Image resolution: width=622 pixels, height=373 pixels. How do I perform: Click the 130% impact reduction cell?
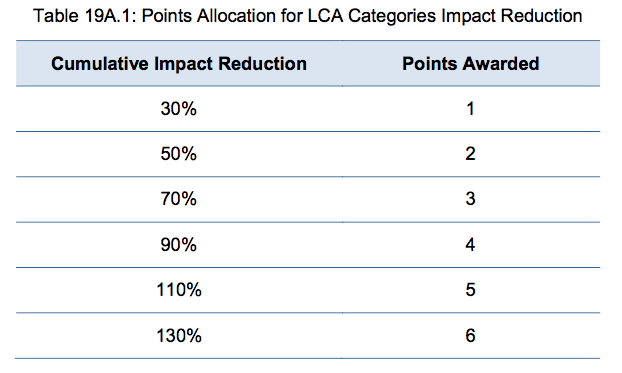179,335
